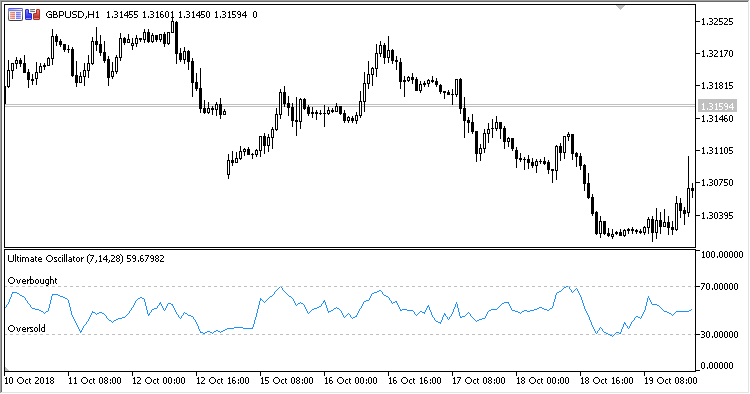Click the table-style icon before GBPUSD

[15, 15]
